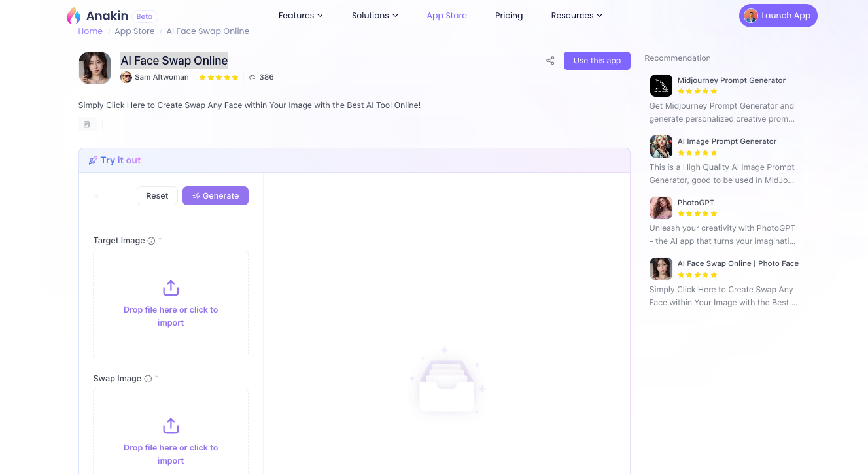Click the Launch App button
868x474 pixels.
click(x=778, y=16)
